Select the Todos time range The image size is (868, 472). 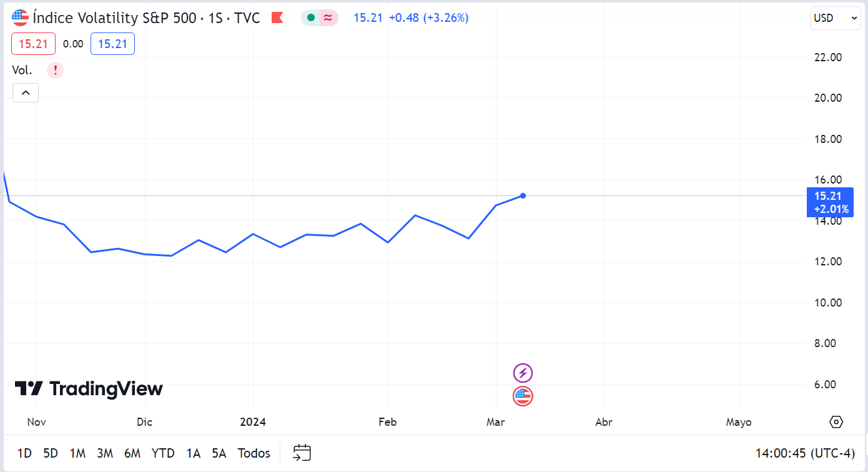click(254, 453)
